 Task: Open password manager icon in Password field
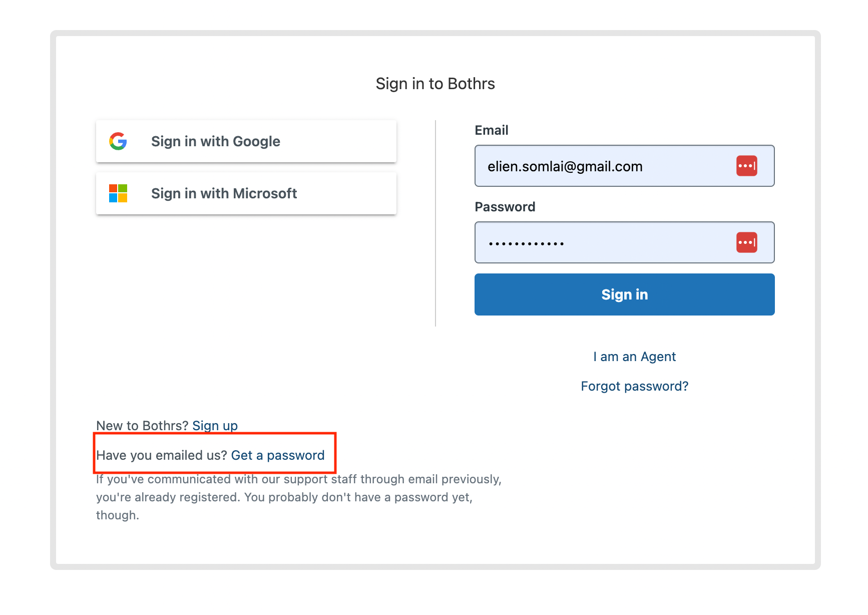746,242
